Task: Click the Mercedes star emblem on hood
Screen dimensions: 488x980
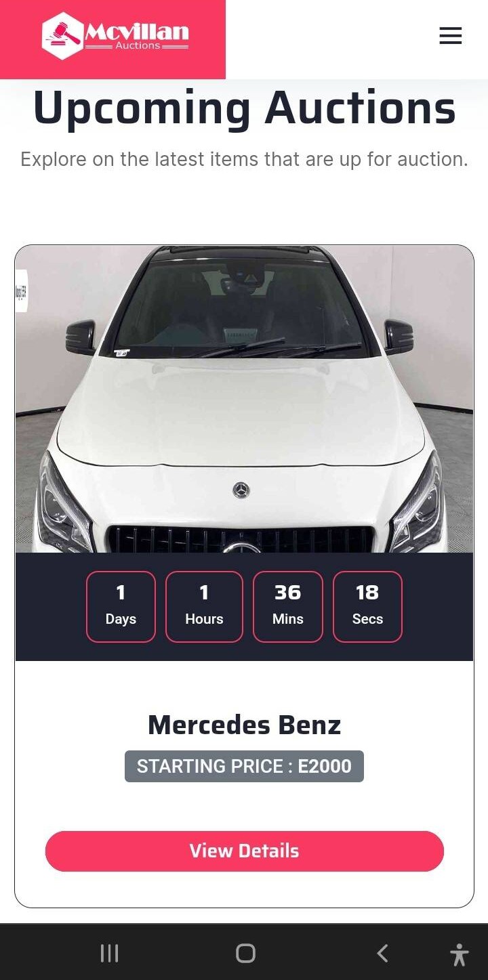Action: pyautogui.click(x=241, y=490)
